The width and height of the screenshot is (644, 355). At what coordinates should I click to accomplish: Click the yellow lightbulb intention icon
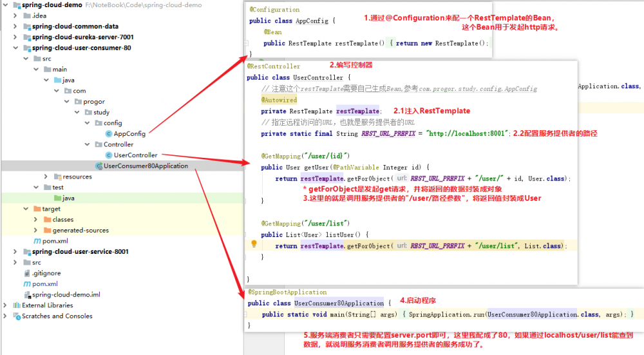(x=254, y=244)
